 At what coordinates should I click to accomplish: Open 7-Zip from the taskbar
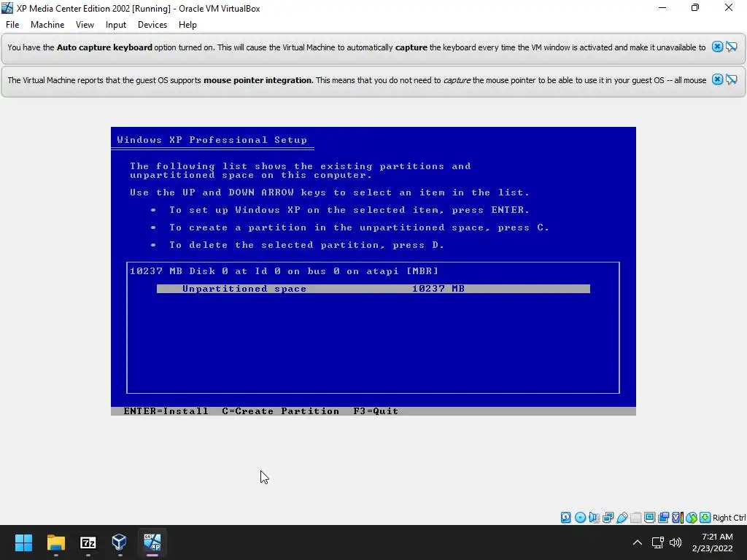click(88, 542)
